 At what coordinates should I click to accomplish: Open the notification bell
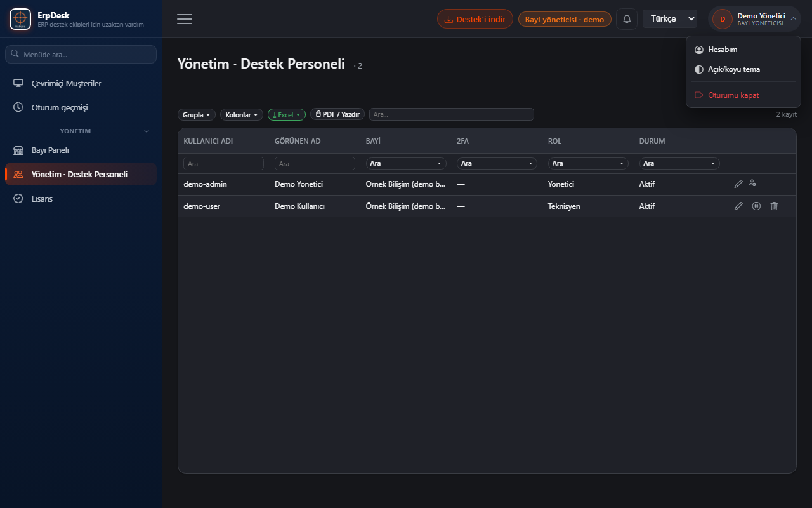(627, 19)
